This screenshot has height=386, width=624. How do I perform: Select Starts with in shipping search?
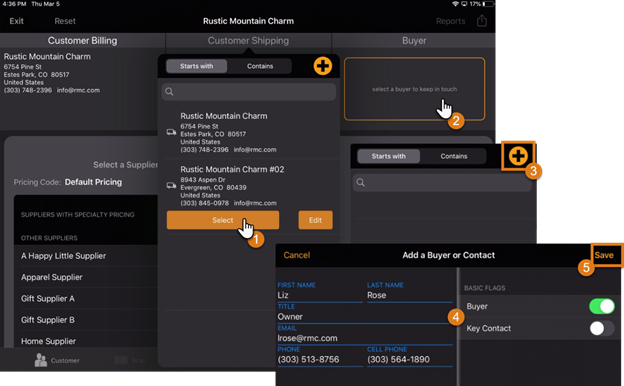197,66
